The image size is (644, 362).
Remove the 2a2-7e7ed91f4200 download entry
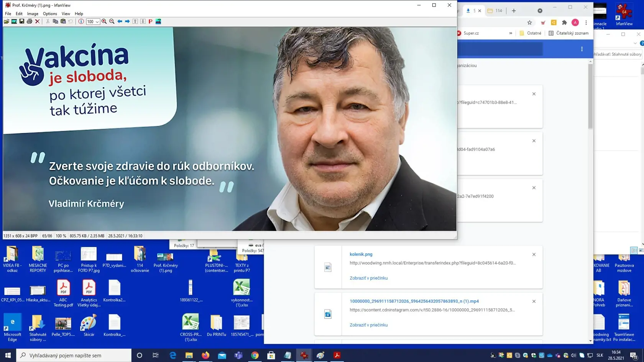tap(534, 188)
